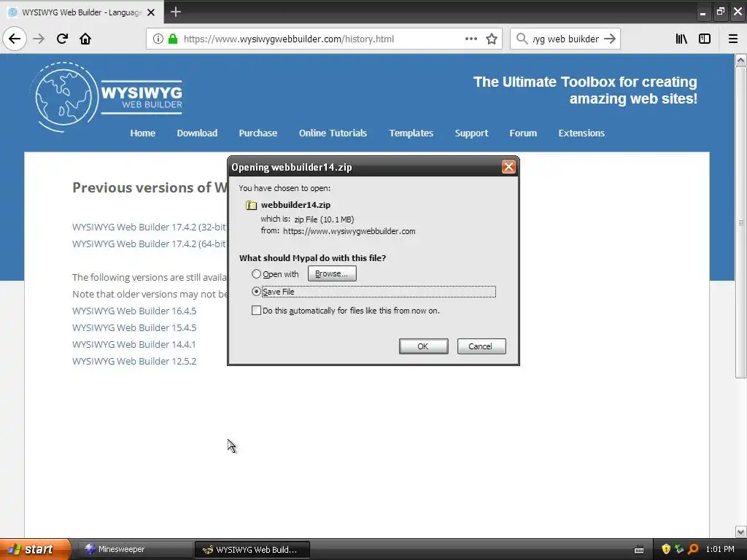This screenshot has height=560, width=747.
Task: Show site information via the info icon
Action: 158,39
